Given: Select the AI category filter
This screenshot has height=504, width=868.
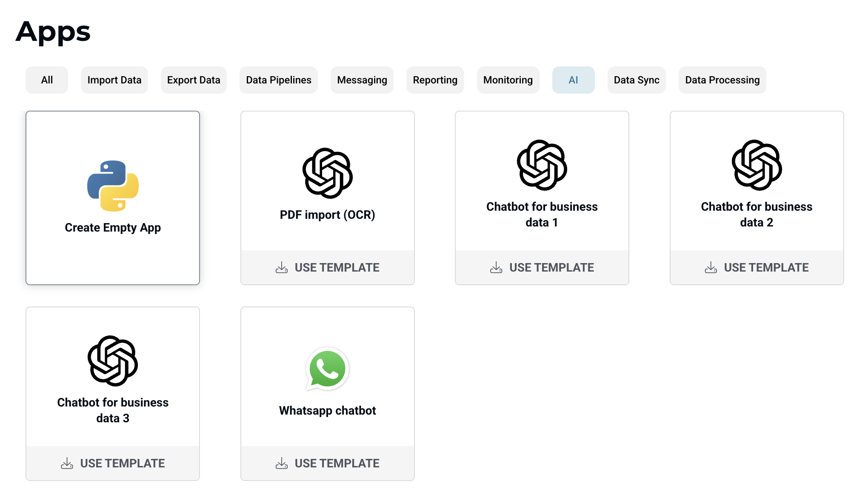Looking at the screenshot, I should (x=574, y=80).
